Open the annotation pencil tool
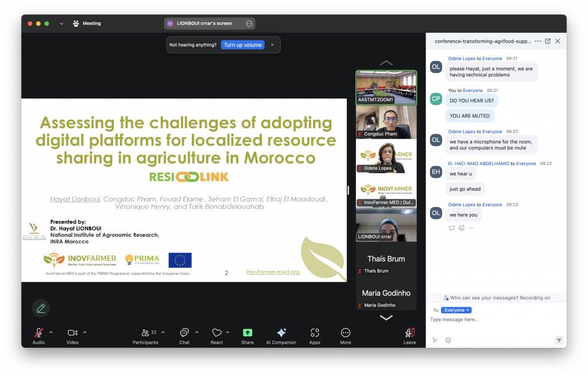588x376 pixels. click(41, 308)
